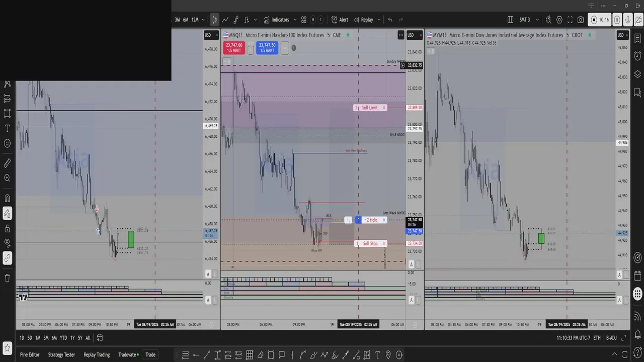Open the emoji icons tool in sidebar
This screenshot has width=644, height=362.
(7, 143)
